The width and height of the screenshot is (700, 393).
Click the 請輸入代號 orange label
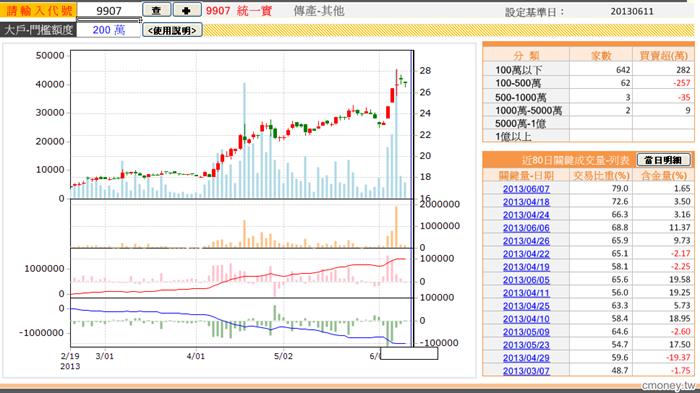[38, 10]
